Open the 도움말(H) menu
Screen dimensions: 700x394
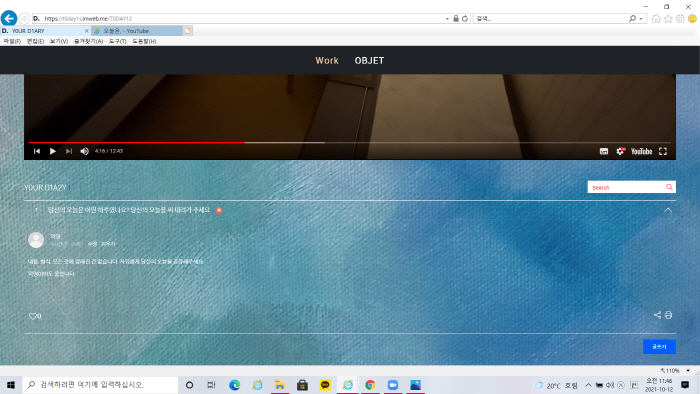(144, 41)
